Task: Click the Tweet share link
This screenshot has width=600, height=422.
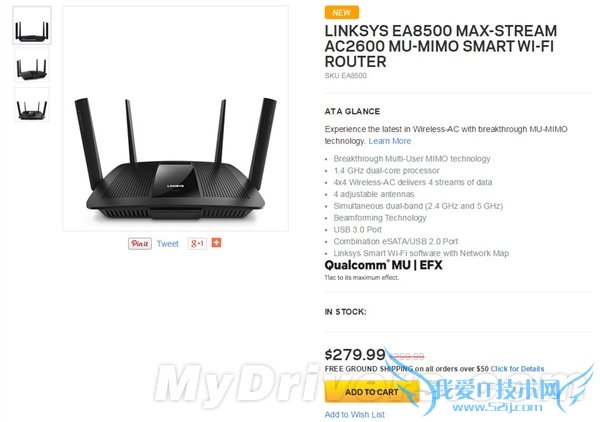Action: [168, 244]
